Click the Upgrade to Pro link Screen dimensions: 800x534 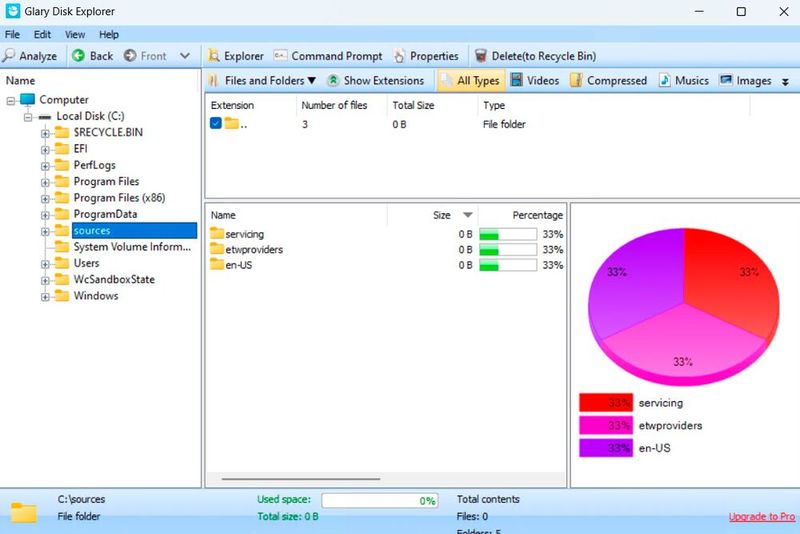762,517
